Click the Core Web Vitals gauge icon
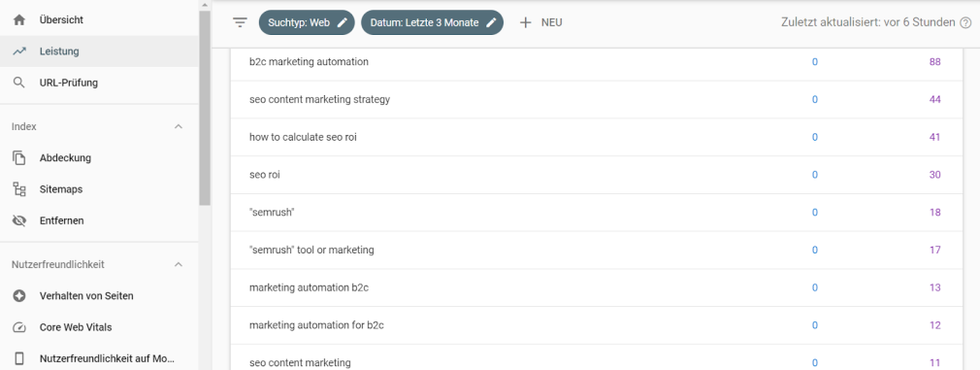This screenshot has height=370, width=980. pyautogui.click(x=19, y=327)
